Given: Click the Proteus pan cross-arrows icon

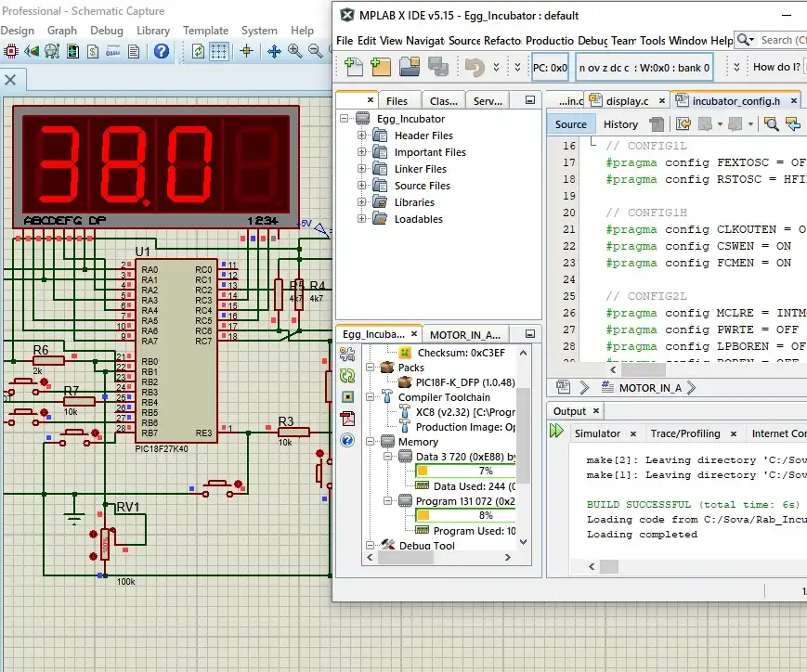Looking at the screenshot, I should (x=275, y=52).
